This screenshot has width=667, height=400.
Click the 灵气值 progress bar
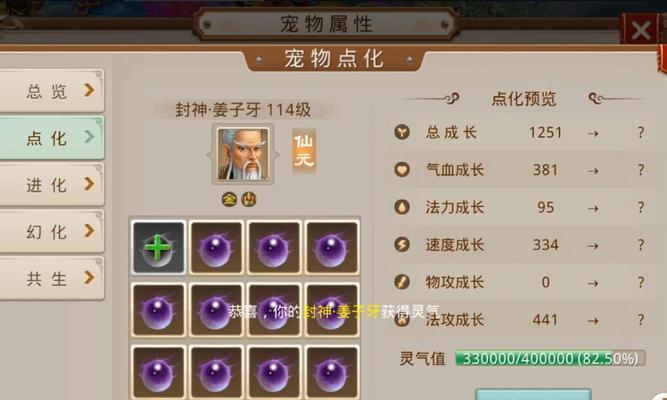click(x=550, y=358)
